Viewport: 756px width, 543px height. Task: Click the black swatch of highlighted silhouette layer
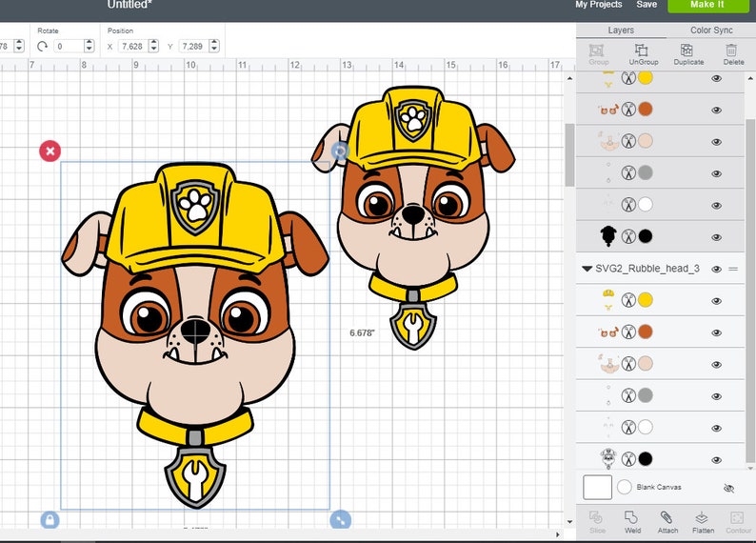point(646,236)
